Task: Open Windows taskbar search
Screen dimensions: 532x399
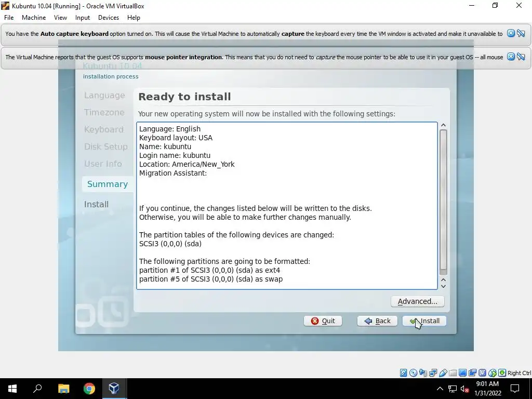Action: [x=37, y=389]
